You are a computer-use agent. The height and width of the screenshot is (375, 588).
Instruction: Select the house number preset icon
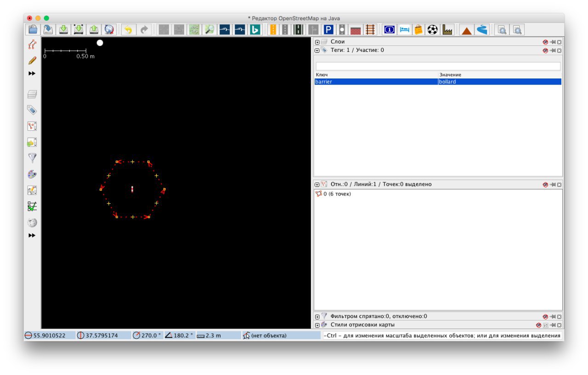[389, 29]
